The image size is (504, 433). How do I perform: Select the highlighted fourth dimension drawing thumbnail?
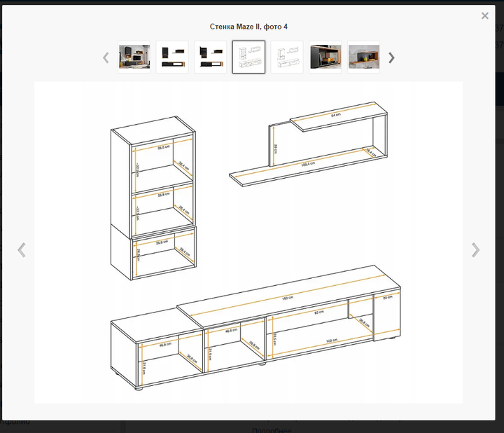point(248,57)
